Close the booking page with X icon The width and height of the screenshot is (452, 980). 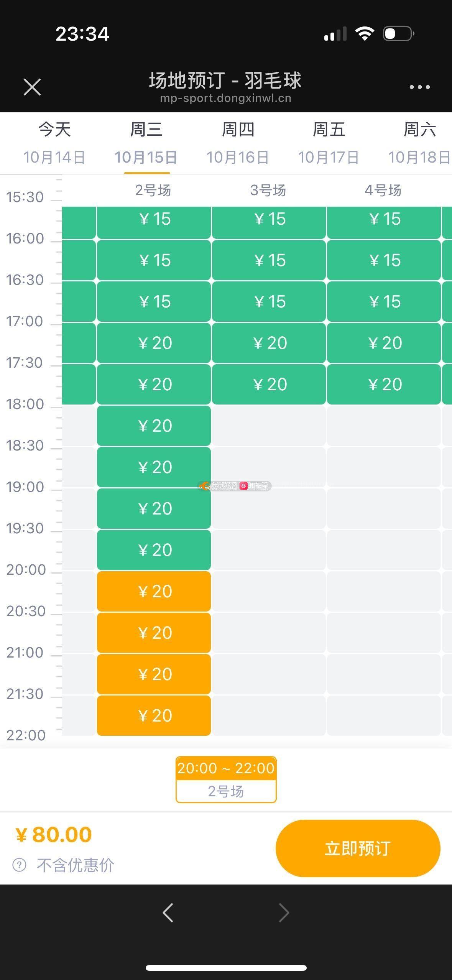tap(32, 87)
